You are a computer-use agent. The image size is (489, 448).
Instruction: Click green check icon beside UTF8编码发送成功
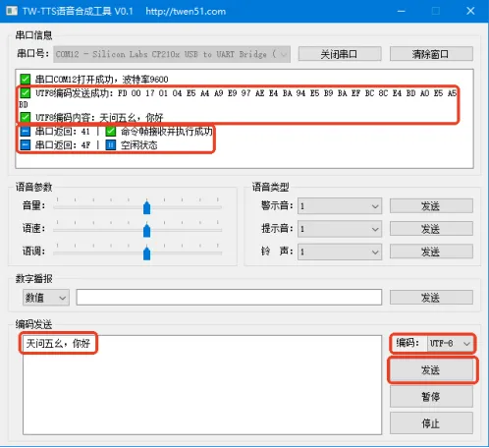pos(26,93)
